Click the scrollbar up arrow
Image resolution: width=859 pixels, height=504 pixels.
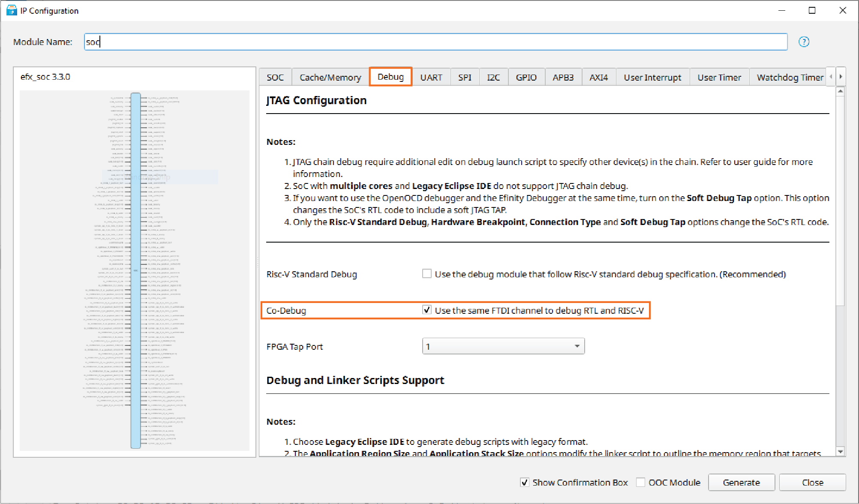[x=840, y=91]
